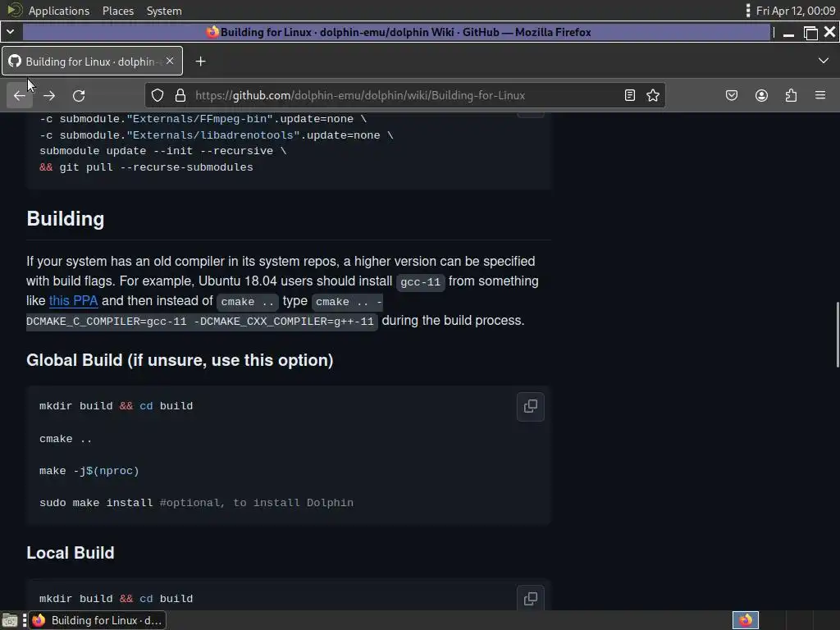840x630 pixels.
Task: Go back to the previous page
Action: (x=20, y=95)
